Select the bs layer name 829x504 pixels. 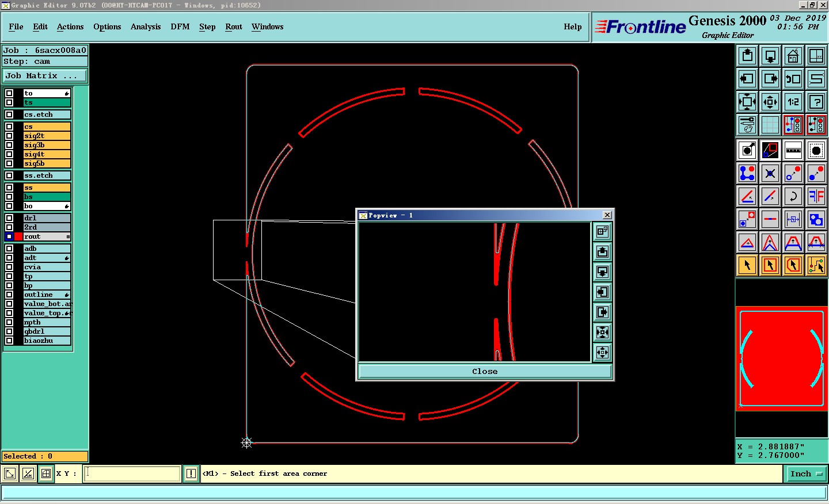click(x=47, y=197)
